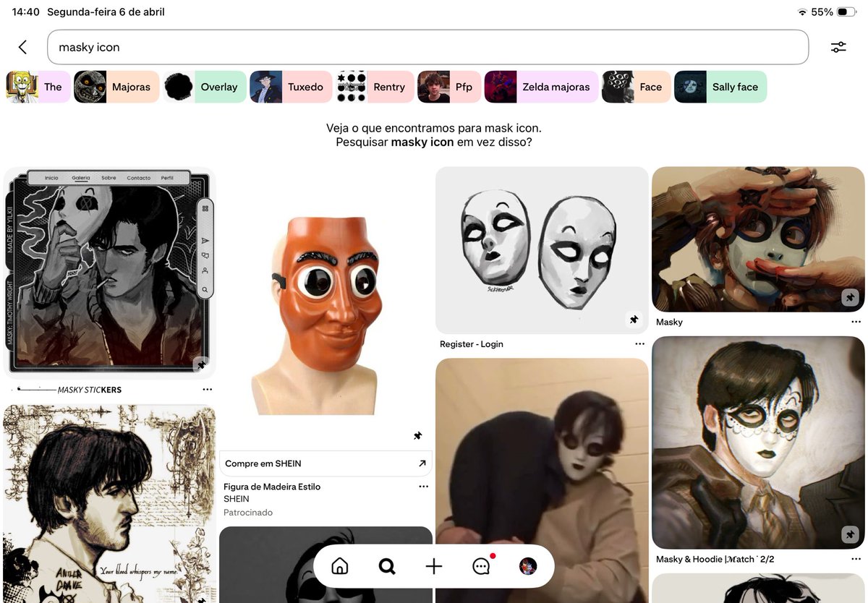
Task: Tap Compre em SHEIN button
Action: click(x=325, y=463)
